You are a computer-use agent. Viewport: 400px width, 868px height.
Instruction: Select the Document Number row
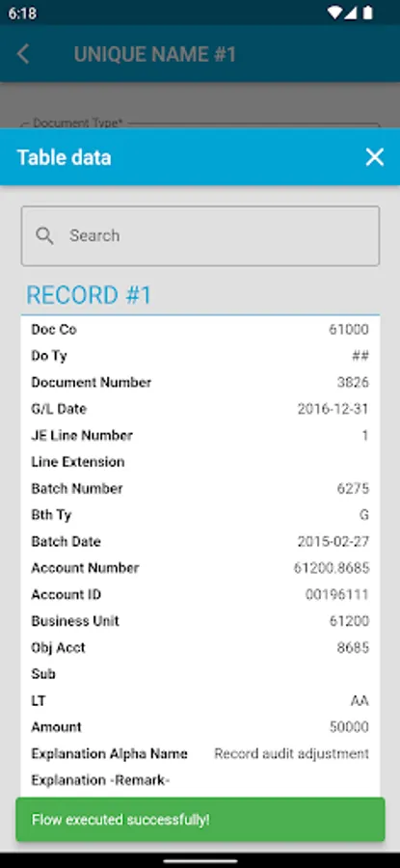pyautogui.click(x=200, y=383)
